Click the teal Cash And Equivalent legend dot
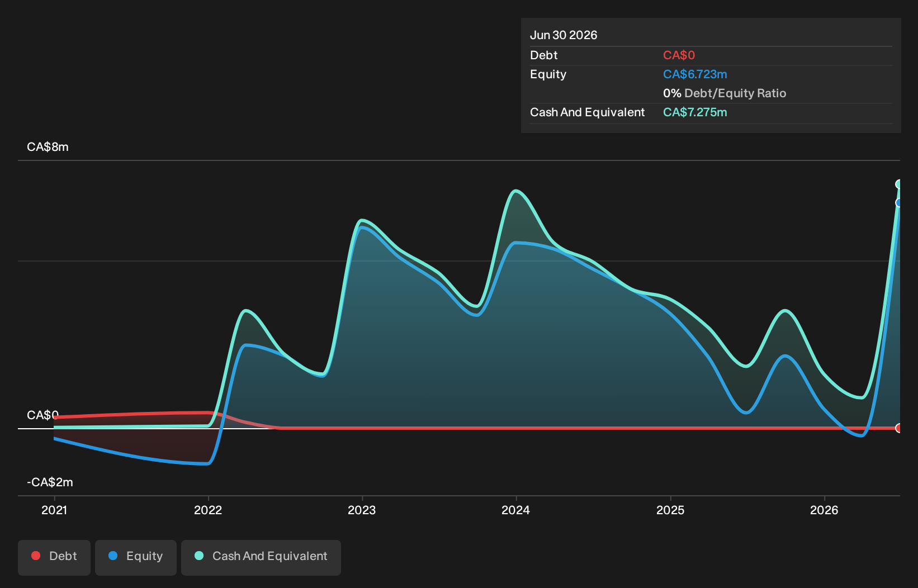 (199, 556)
